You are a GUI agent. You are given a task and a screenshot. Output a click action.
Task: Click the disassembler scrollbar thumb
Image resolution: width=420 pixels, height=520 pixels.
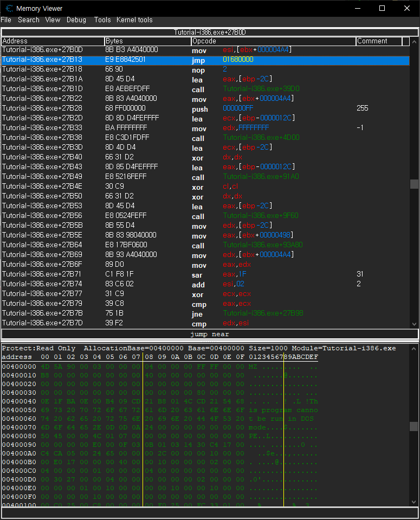pyautogui.click(x=414, y=184)
